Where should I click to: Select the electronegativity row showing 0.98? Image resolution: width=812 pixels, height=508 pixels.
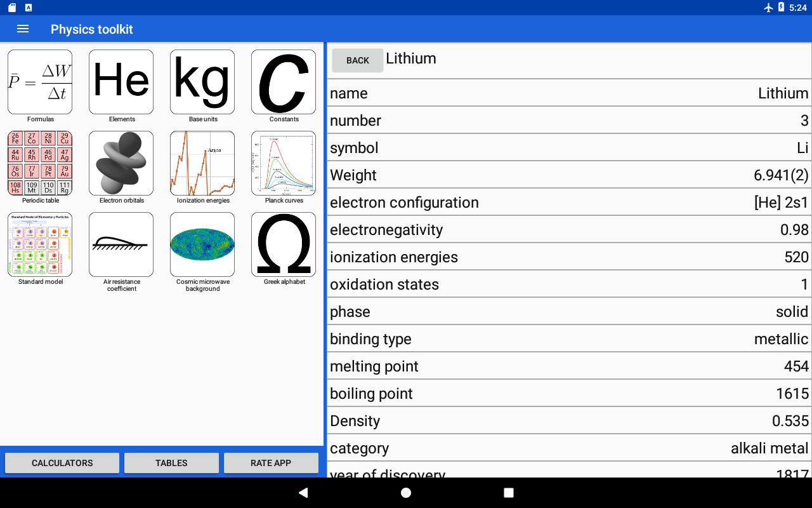tap(569, 230)
